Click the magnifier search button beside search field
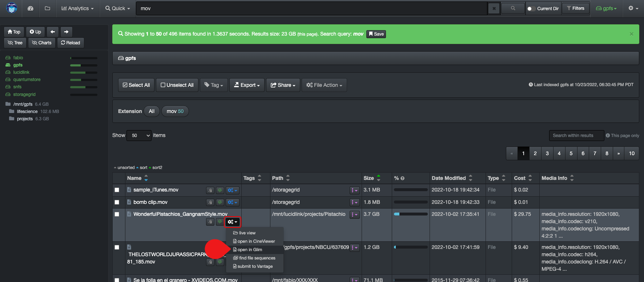Screen dimensions: 644x282 point(513,8)
